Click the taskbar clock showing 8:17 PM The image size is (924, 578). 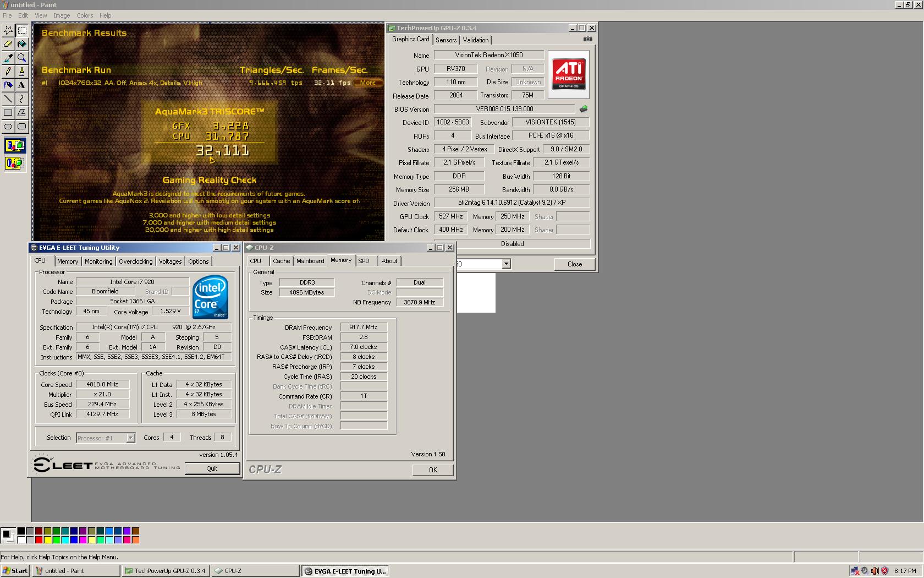coord(905,571)
